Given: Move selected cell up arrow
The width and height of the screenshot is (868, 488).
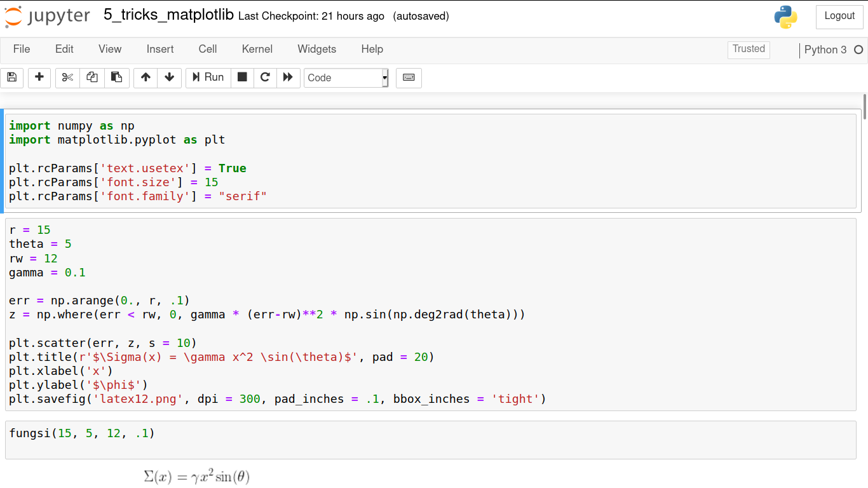Looking at the screenshot, I should (146, 78).
